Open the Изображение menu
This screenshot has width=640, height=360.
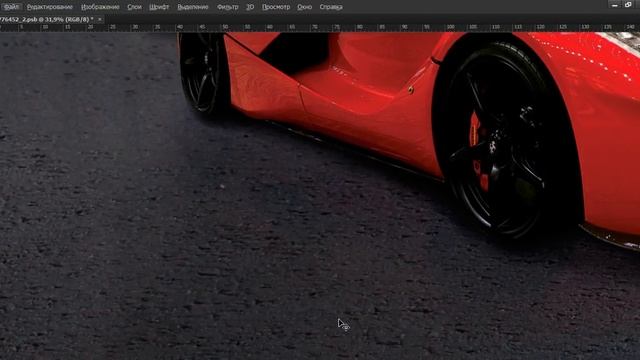pos(100,7)
